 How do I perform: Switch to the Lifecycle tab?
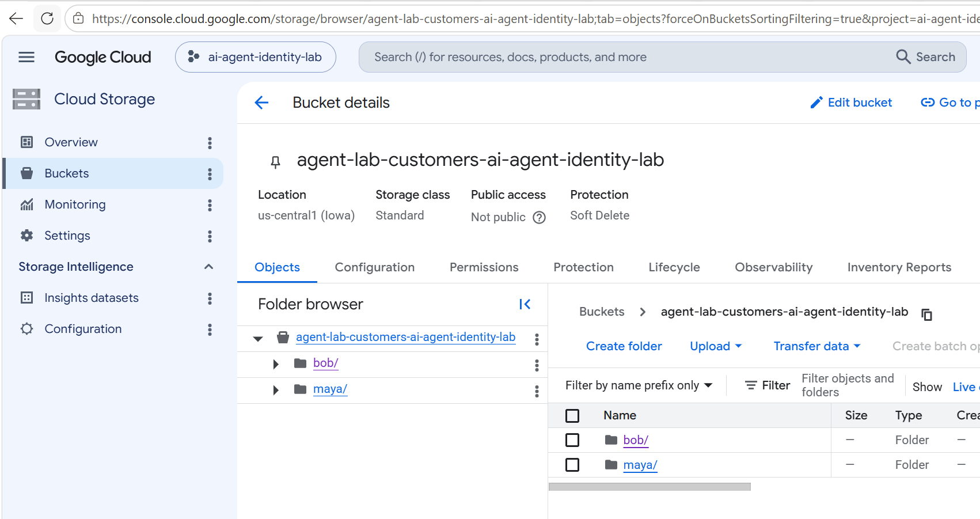[x=674, y=267]
